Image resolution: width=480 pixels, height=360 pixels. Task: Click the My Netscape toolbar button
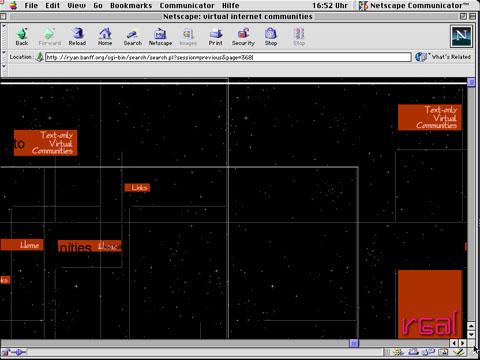(x=160, y=36)
